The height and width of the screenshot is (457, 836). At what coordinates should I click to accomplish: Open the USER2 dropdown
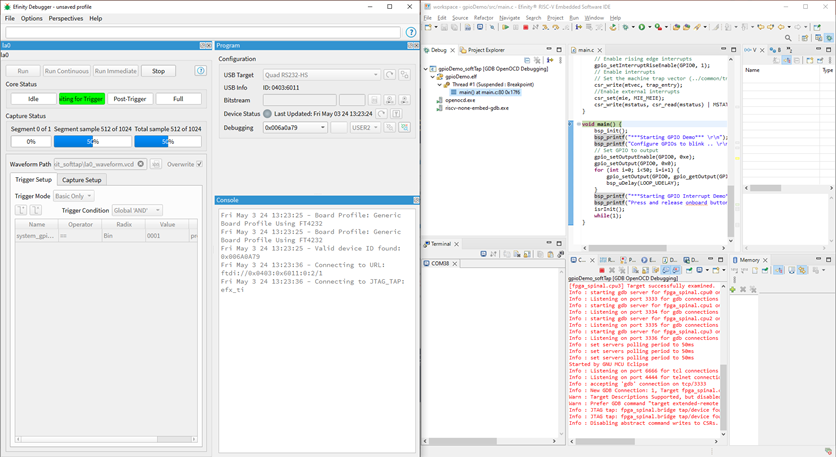[x=365, y=127]
